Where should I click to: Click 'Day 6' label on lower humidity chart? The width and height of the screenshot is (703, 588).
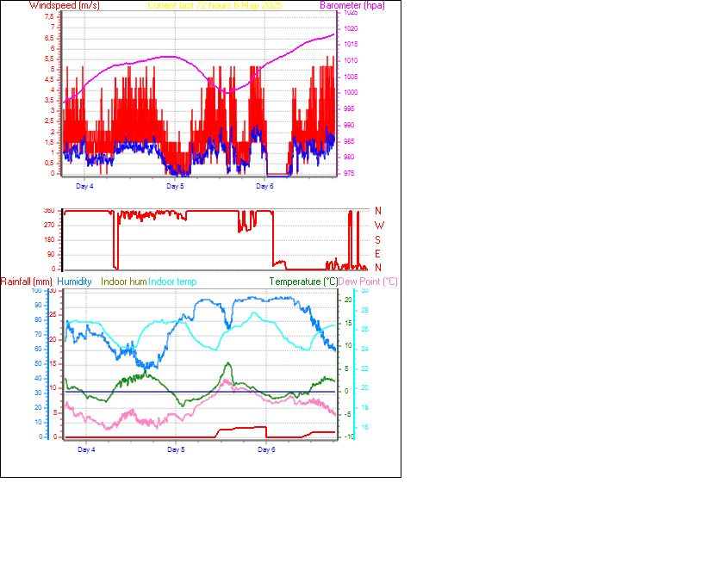(x=267, y=449)
